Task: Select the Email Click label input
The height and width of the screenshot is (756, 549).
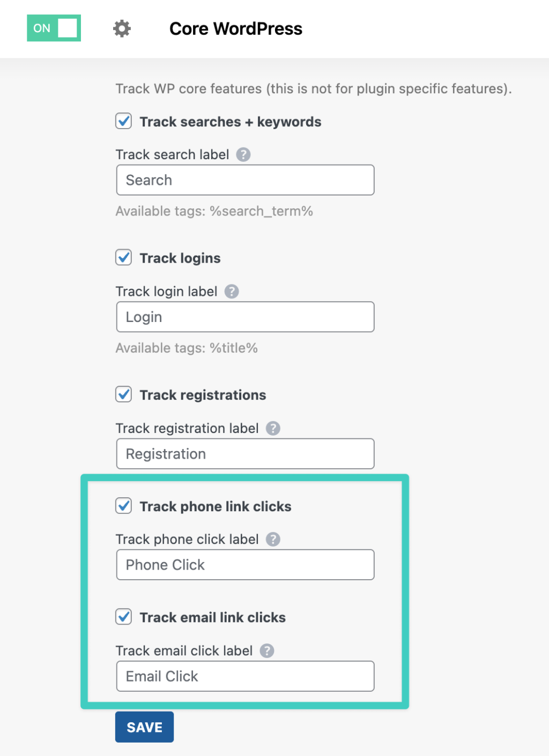Action: (244, 676)
